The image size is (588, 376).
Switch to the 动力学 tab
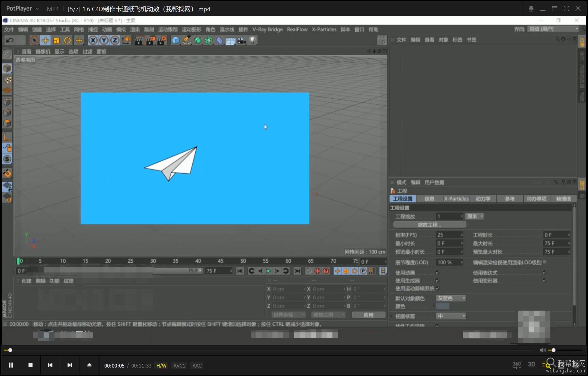483,199
